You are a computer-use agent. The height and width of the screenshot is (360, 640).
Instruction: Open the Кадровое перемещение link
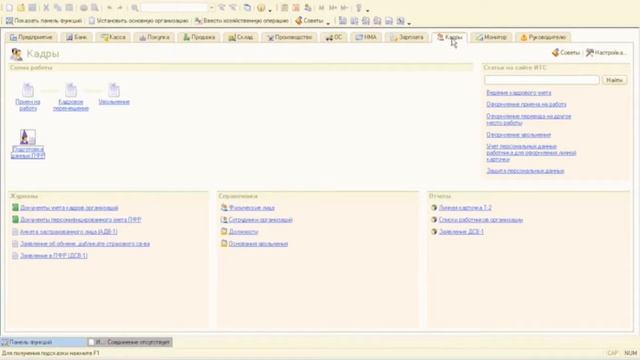(x=71, y=105)
